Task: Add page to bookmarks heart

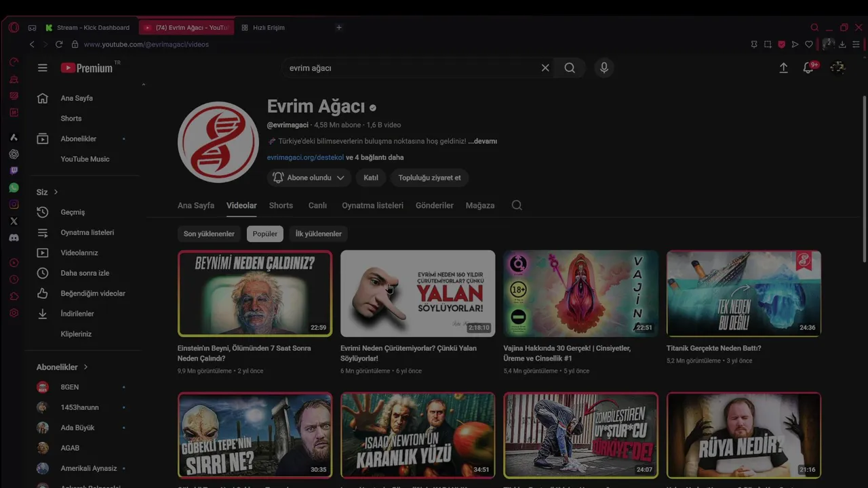Action: (x=809, y=44)
